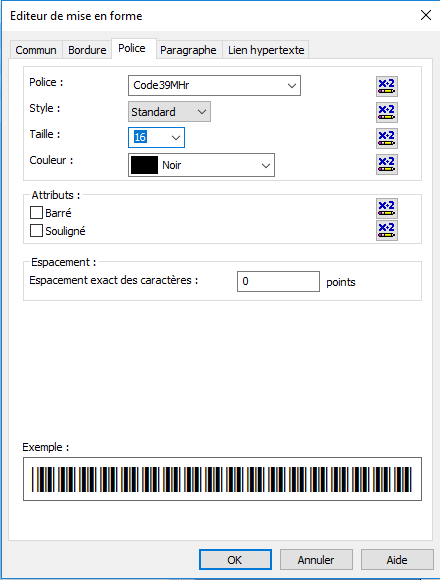This screenshot has height=580, width=440.
Task: Close the Editeur de mise en forme dialog
Action: pyautogui.click(x=426, y=15)
